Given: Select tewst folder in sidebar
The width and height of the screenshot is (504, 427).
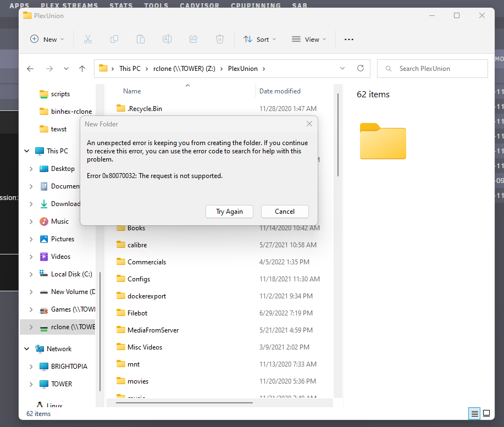Looking at the screenshot, I should coord(53,129).
